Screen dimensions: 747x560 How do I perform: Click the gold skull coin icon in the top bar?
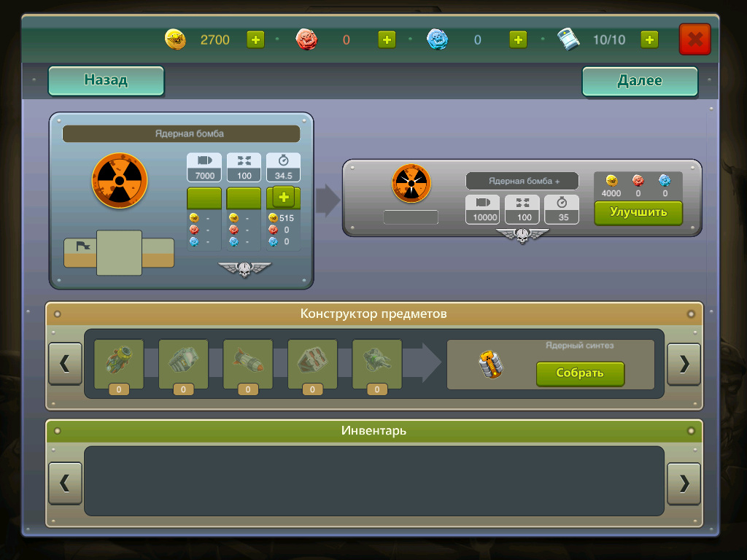(x=175, y=39)
